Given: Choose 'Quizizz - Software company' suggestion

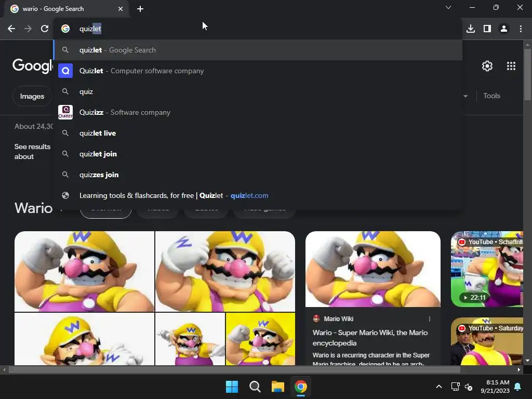Looking at the screenshot, I should 258,112.
